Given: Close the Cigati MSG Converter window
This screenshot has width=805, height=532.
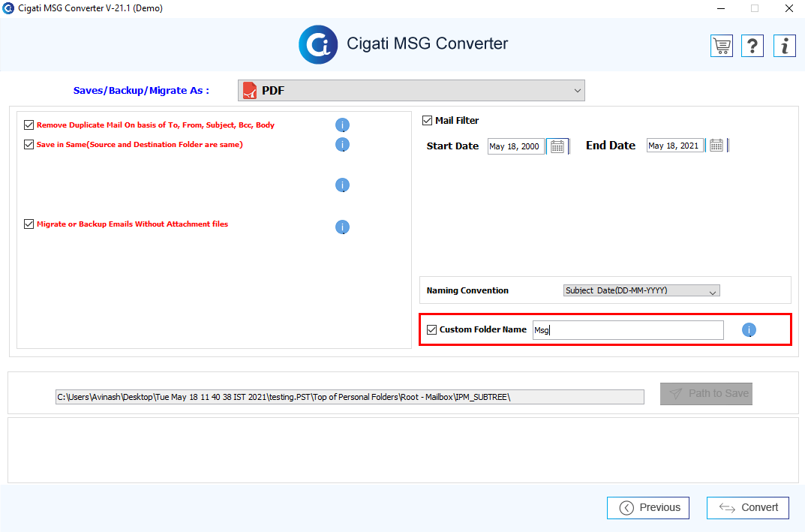Looking at the screenshot, I should pyautogui.click(x=789, y=8).
